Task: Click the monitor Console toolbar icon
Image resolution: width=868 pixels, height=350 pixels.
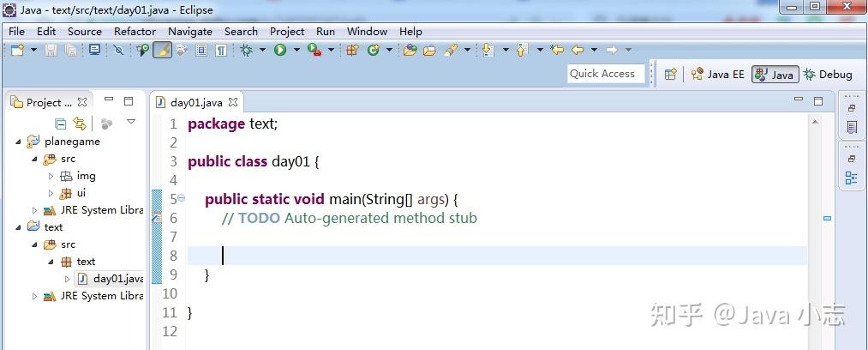Action: pos(94,51)
